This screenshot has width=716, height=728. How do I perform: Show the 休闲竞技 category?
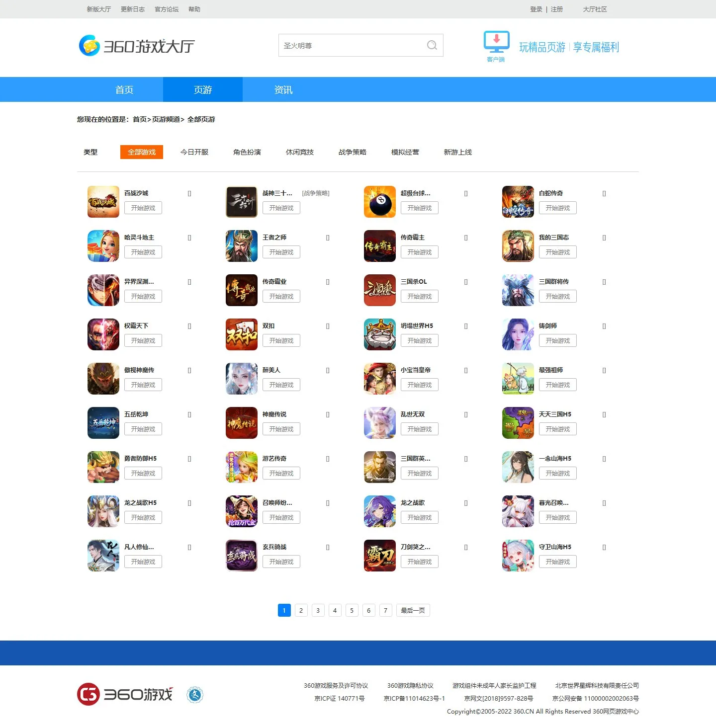coord(300,152)
